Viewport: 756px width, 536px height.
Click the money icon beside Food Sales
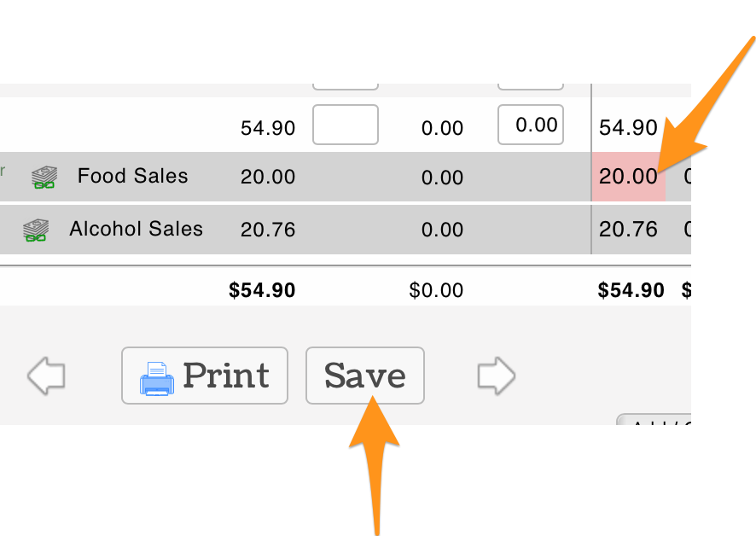44,177
